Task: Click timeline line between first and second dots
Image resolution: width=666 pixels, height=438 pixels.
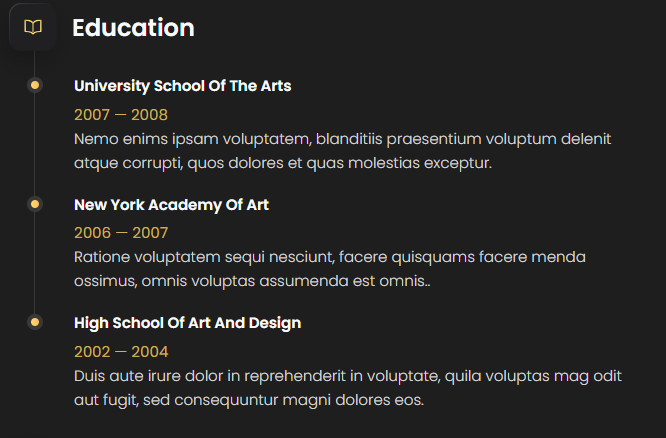Action: pyautogui.click(x=35, y=145)
